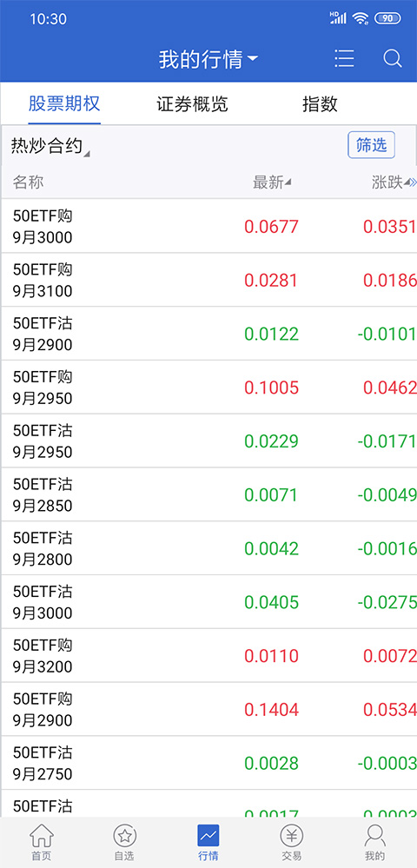Switch to 指数 tab

320,104
